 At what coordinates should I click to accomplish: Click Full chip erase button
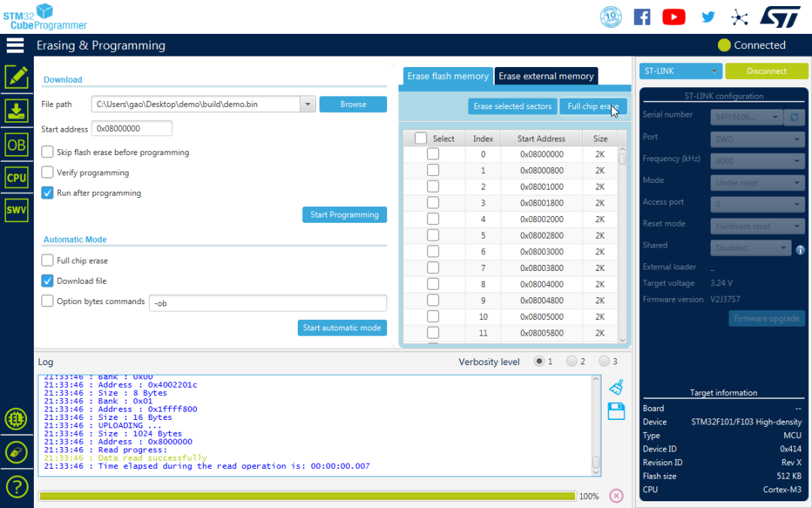tap(593, 106)
